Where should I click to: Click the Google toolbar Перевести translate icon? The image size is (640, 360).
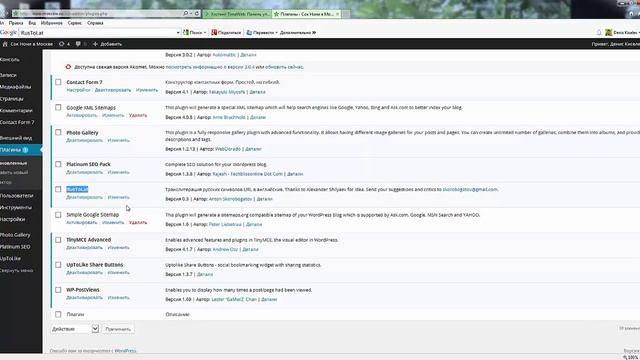pos(249,32)
